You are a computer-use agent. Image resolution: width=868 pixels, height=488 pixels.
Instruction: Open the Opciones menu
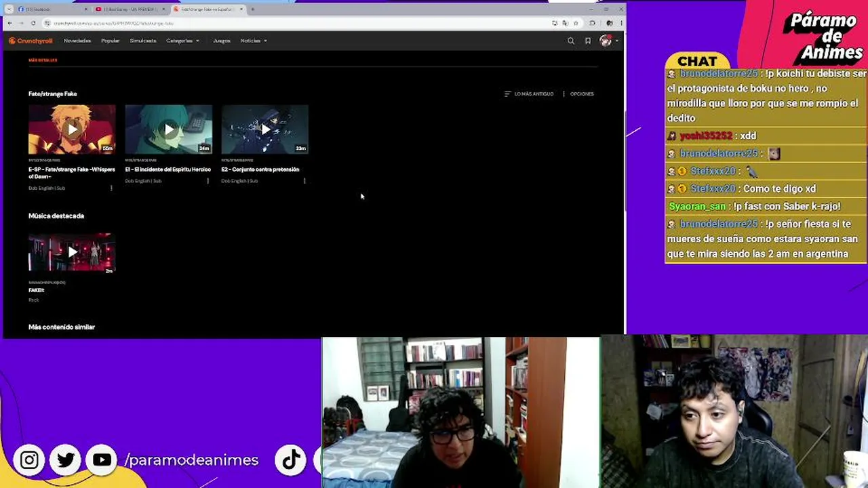pyautogui.click(x=579, y=94)
